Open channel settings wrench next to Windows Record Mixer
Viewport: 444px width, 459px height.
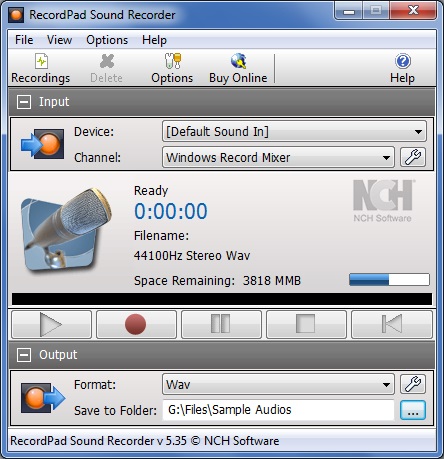pos(413,157)
